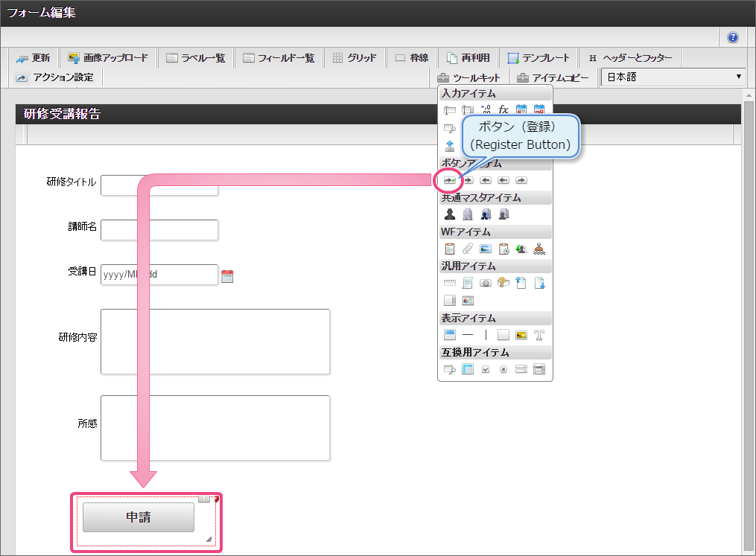Image resolution: width=756 pixels, height=556 pixels.
Task: Select the gray person-with-building item icon
Action: point(504,214)
